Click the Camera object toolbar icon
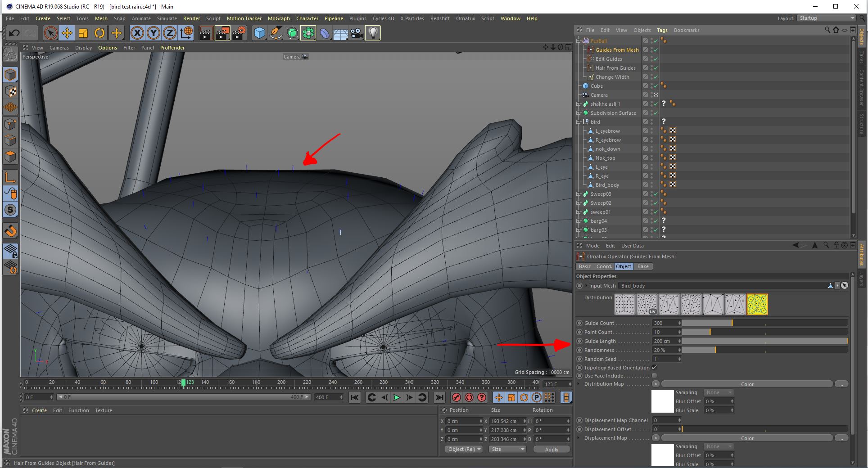This screenshot has height=468, width=868. pyautogui.click(x=357, y=33)
